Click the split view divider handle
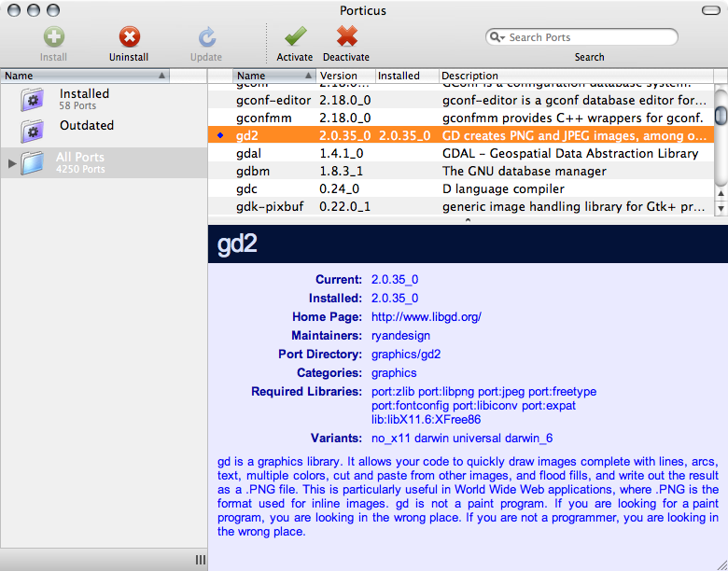 pos(468,220)
